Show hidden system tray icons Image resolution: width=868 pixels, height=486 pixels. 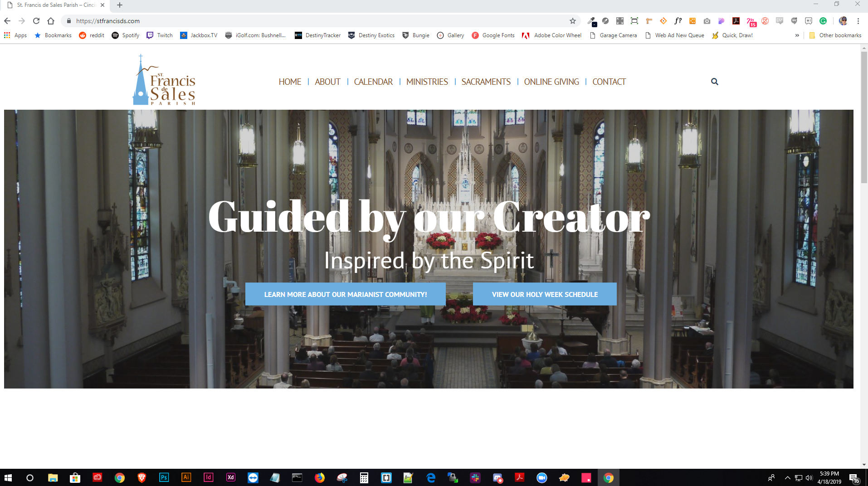coord(787,477)
